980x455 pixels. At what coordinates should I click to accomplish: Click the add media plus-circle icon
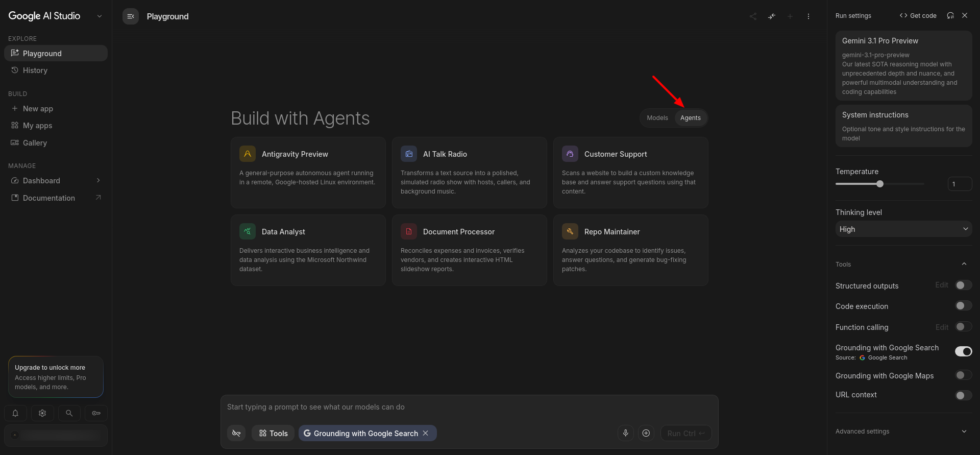(x=646, y=433)
